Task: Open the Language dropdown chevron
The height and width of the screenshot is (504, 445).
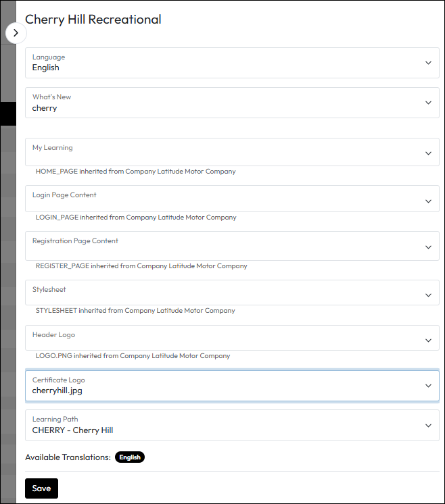Action: (x=428, y=63)
